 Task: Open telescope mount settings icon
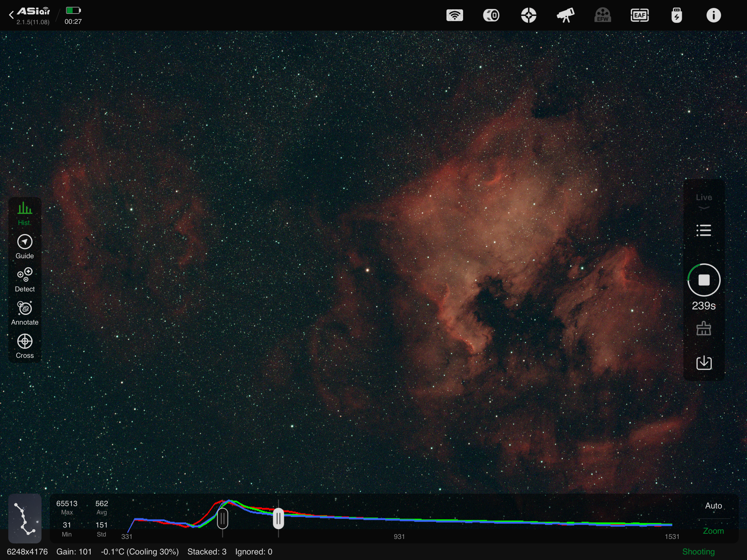(x=565, y=16)
